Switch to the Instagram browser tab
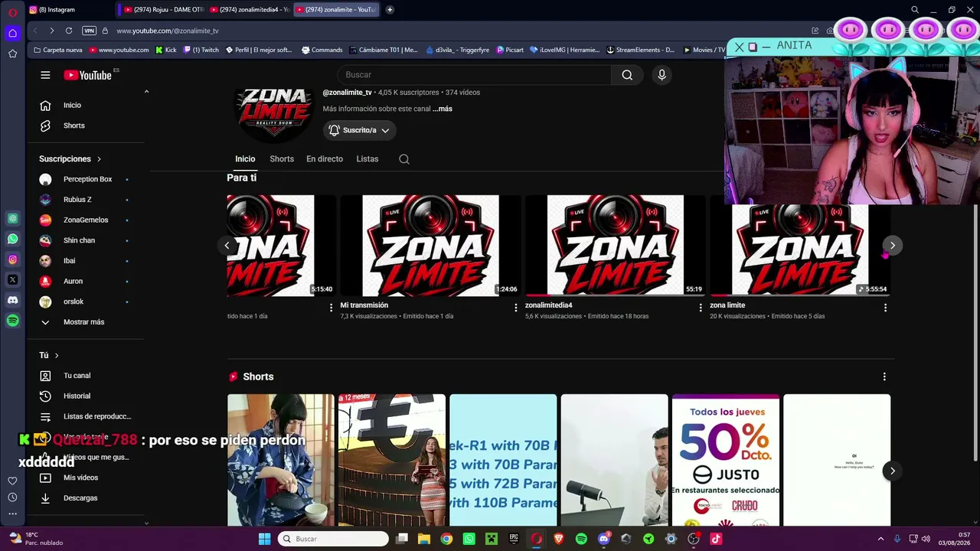980x551 pixels. point(69,10)
